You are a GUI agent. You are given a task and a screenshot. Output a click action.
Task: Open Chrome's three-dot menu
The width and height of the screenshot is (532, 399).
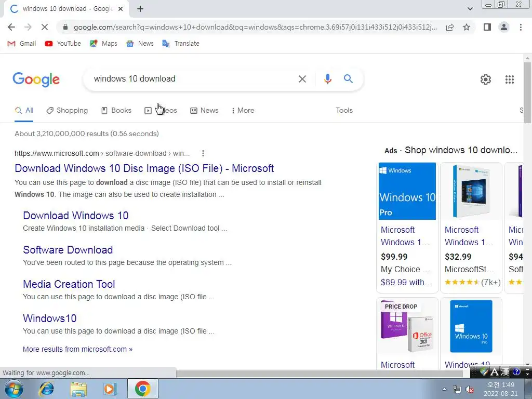click(521, 27)
